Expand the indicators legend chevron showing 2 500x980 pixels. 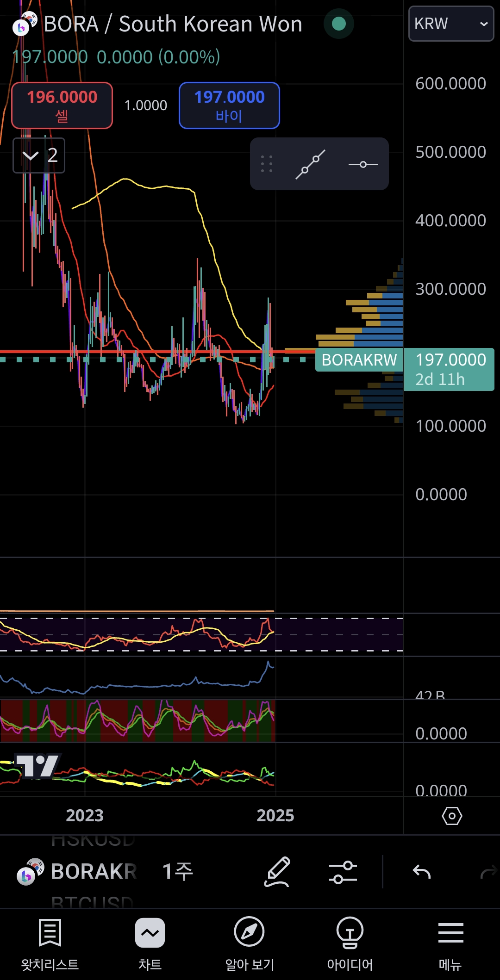point(39,155)
